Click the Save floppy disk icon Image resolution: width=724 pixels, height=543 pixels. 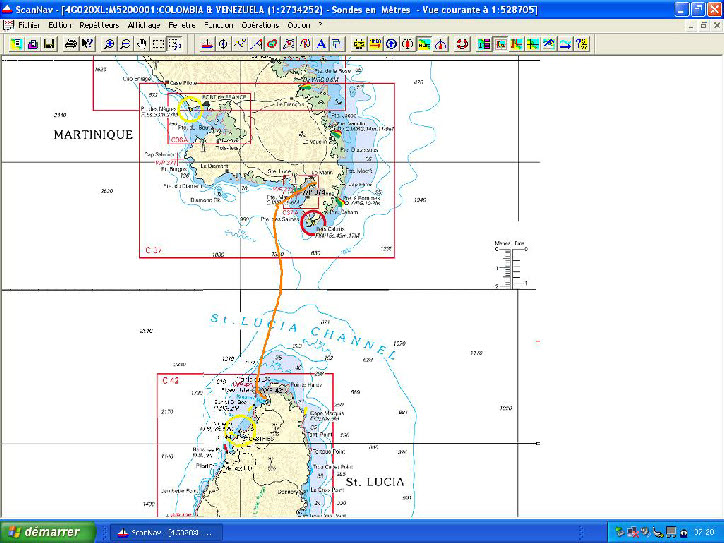pos(49,44)
